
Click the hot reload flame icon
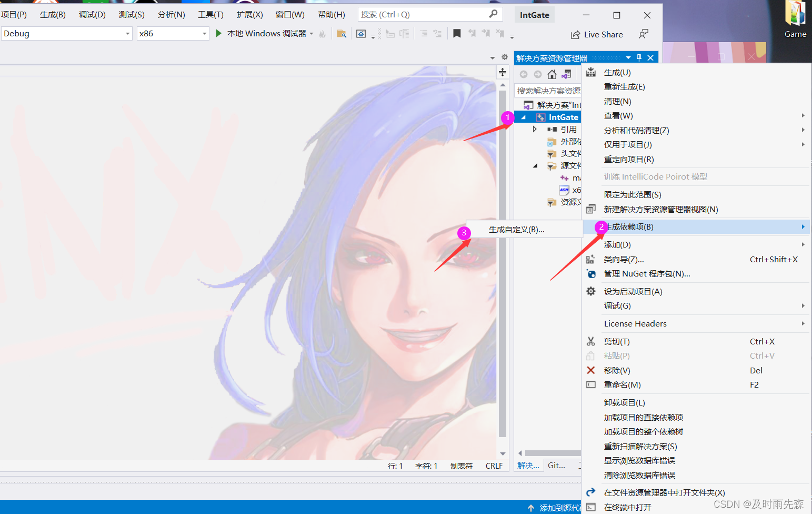click(x=323, y=34)
